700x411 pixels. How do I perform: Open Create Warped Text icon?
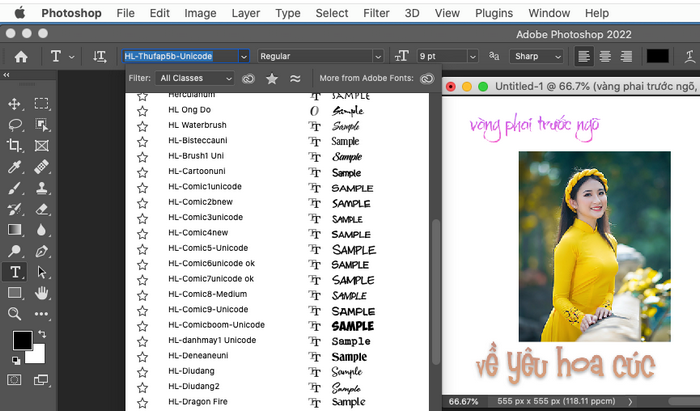[690, 56]
